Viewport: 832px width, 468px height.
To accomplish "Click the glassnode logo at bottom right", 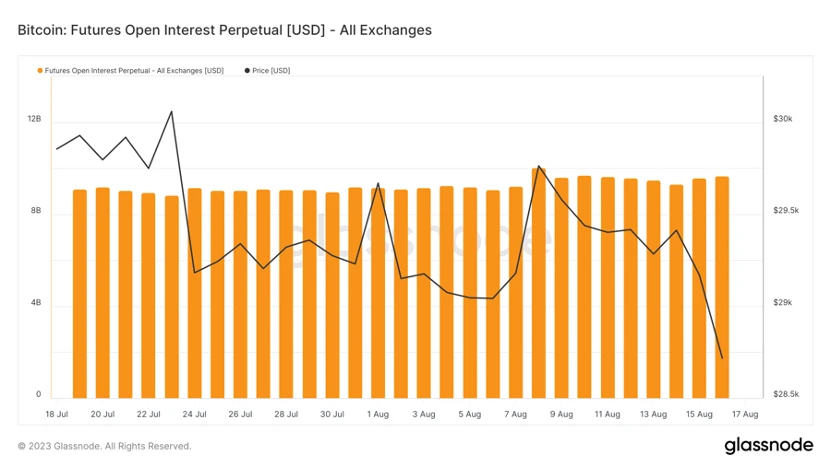I will [x=766, y=445].
